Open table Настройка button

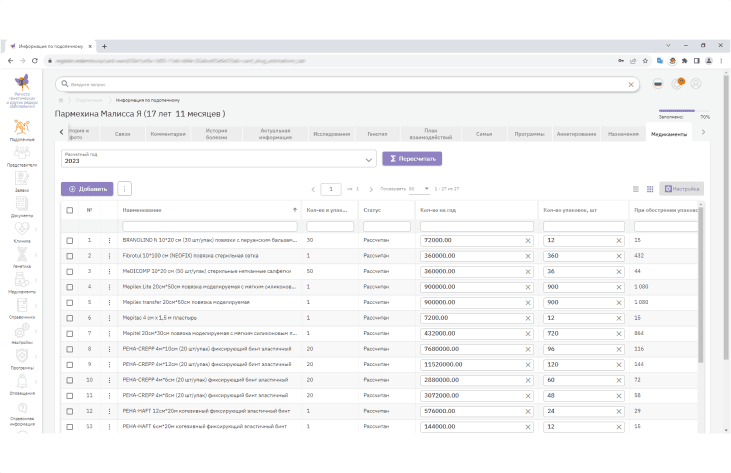click(682, 189)
